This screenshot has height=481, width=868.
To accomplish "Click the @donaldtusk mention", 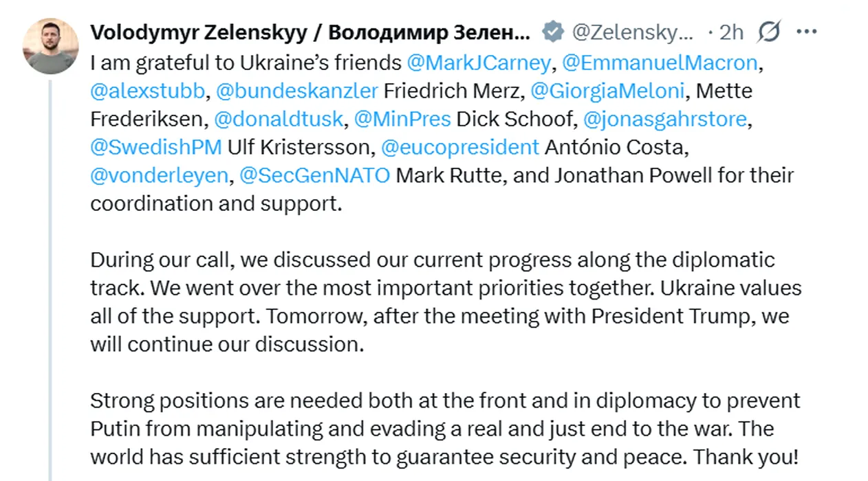I will tap(278, 120).
